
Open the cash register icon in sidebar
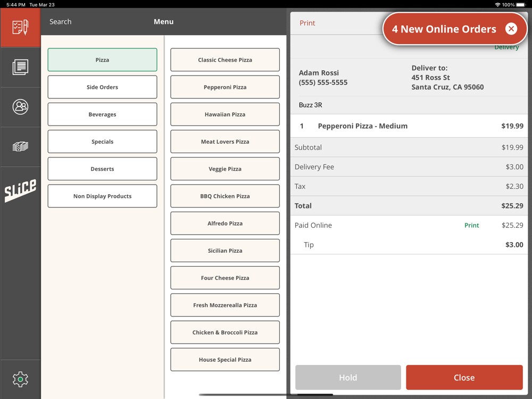20,147
